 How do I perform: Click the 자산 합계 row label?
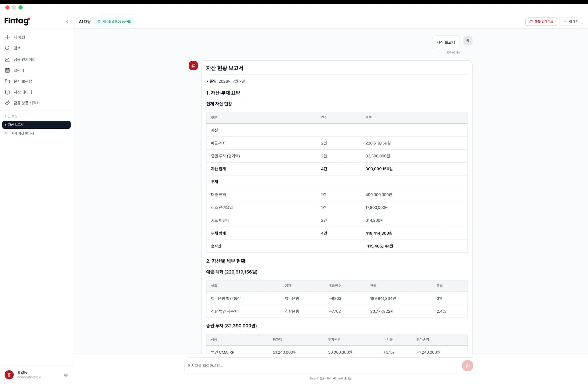[x=218, y=169]
